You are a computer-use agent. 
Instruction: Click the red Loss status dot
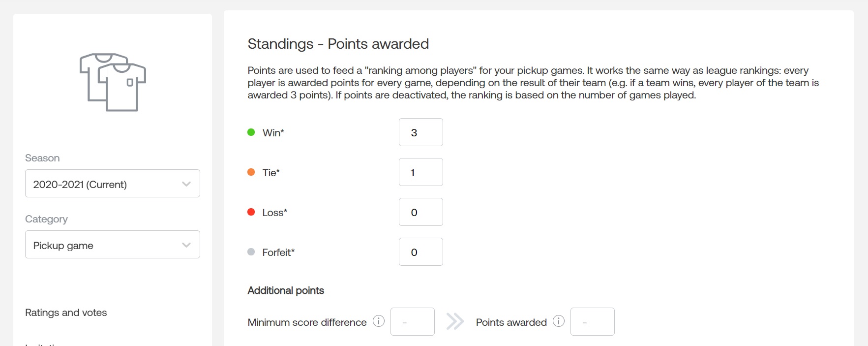(251, 212)
